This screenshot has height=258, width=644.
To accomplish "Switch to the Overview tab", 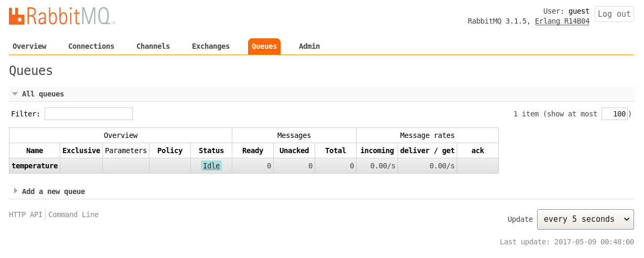I will click(x=29, y=46).
